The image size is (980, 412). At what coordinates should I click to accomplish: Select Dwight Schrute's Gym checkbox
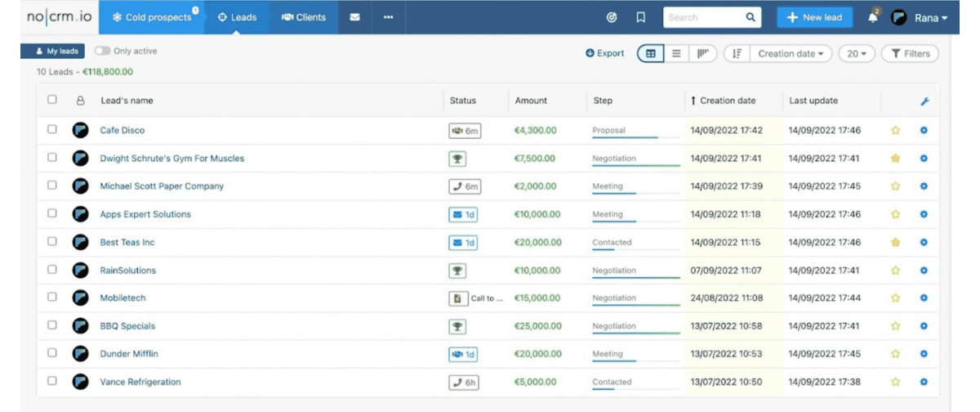(52, 157)
